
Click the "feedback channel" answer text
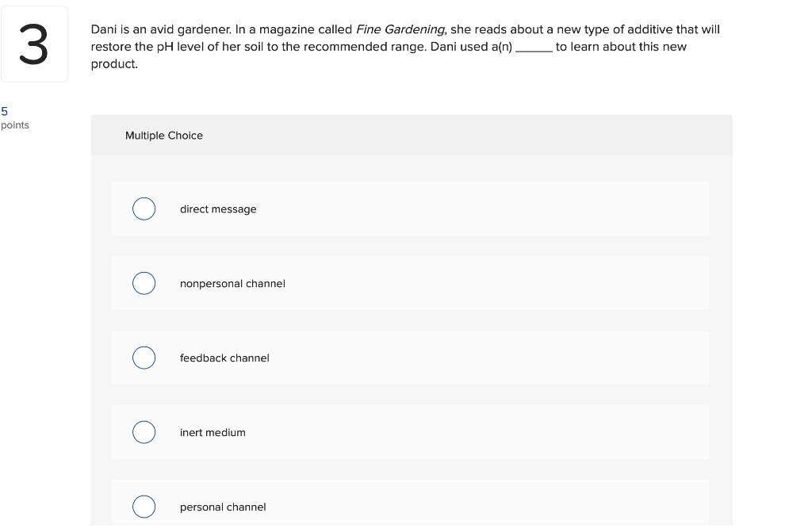point(224,358)
